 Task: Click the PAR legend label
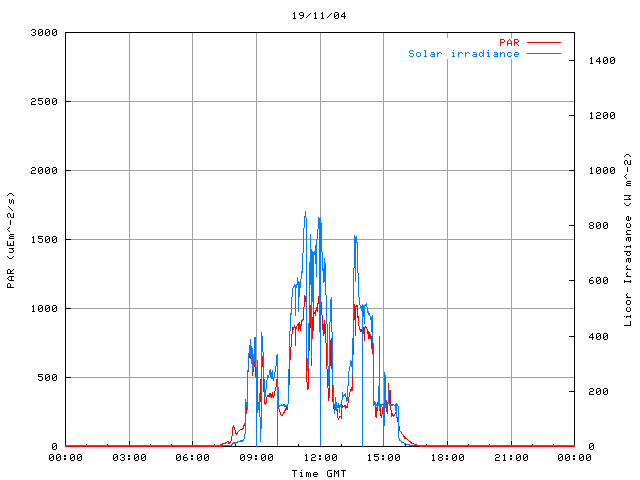(x=509, y=42)
